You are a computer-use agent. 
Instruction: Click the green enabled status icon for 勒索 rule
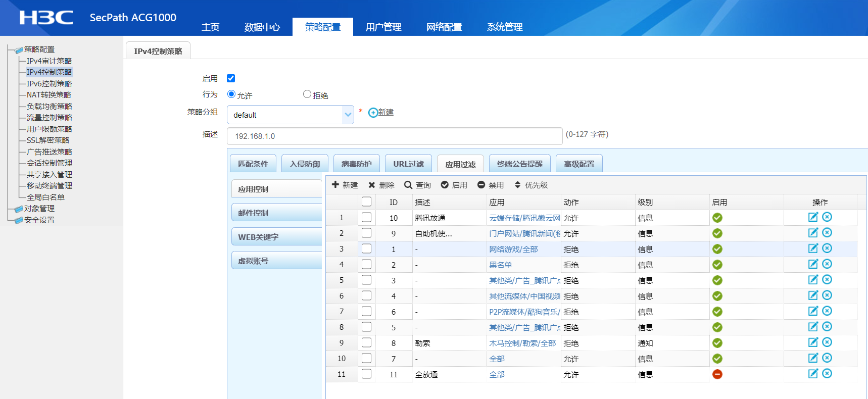click(x=717, y=343)
